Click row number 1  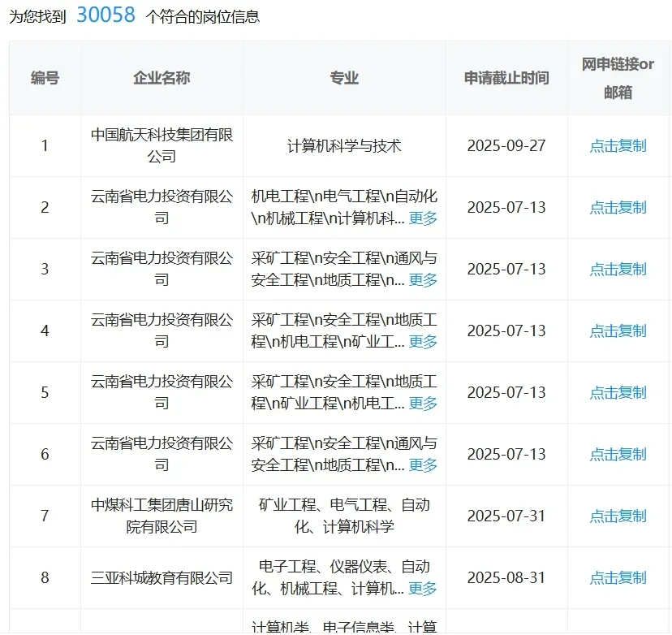pyautogui.click(x=45, y=146)
